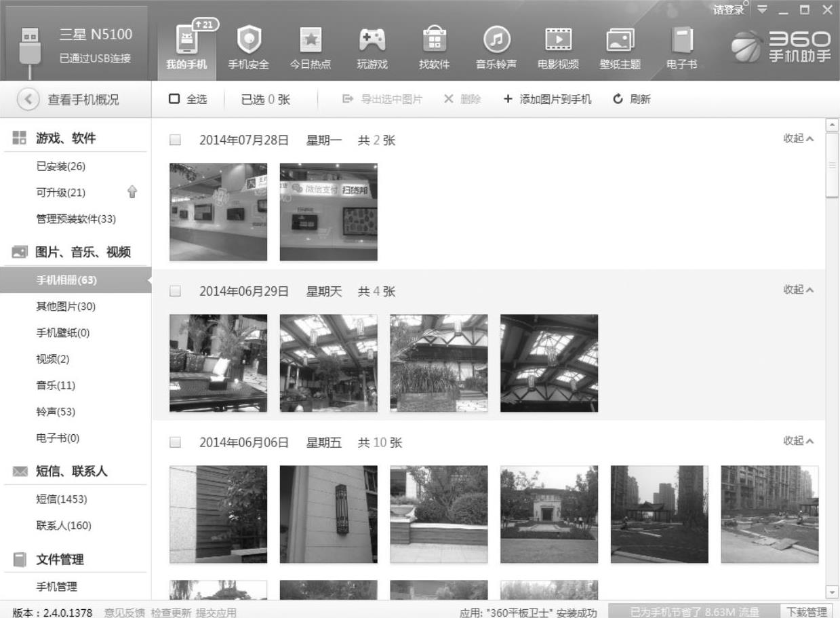Click the 文件管理 section icon

click(20, 560)
